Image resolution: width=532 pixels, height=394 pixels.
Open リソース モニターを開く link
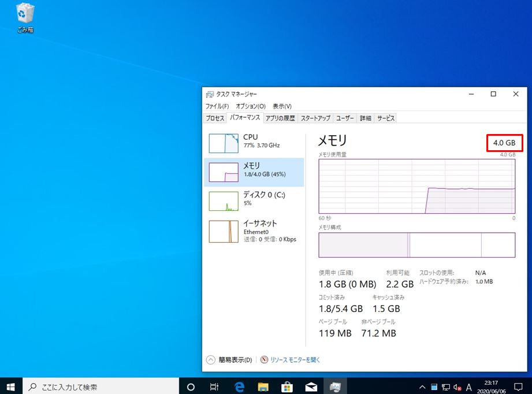pos(295,360)
